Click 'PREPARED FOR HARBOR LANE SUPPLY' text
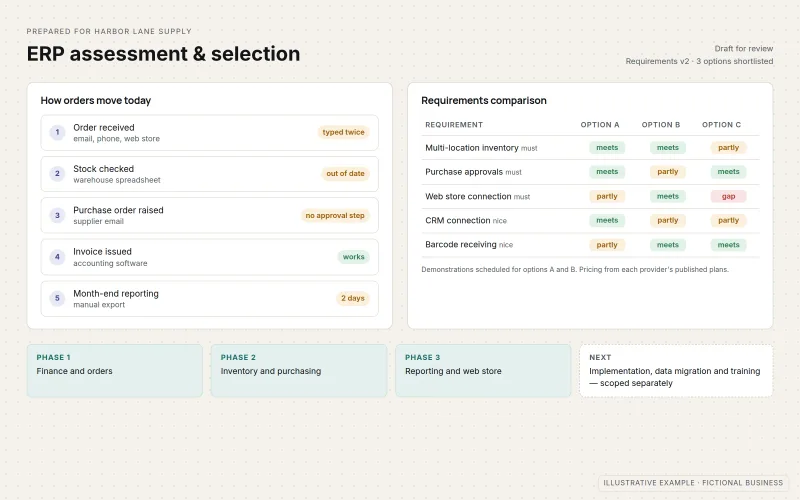 pos(109,31)
